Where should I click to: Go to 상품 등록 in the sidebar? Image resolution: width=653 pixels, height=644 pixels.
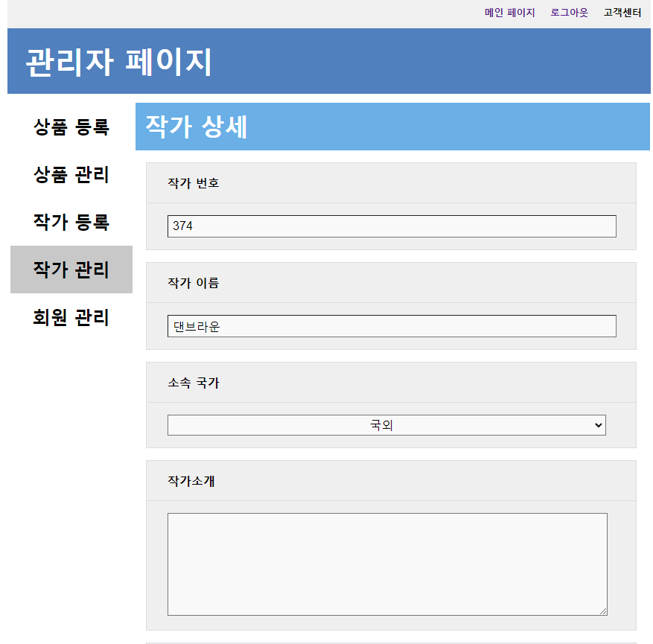[x=71, y=127]
